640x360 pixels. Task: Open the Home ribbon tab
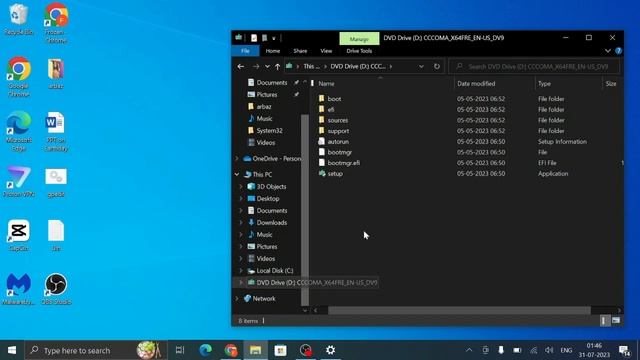(x=273, y=51)
